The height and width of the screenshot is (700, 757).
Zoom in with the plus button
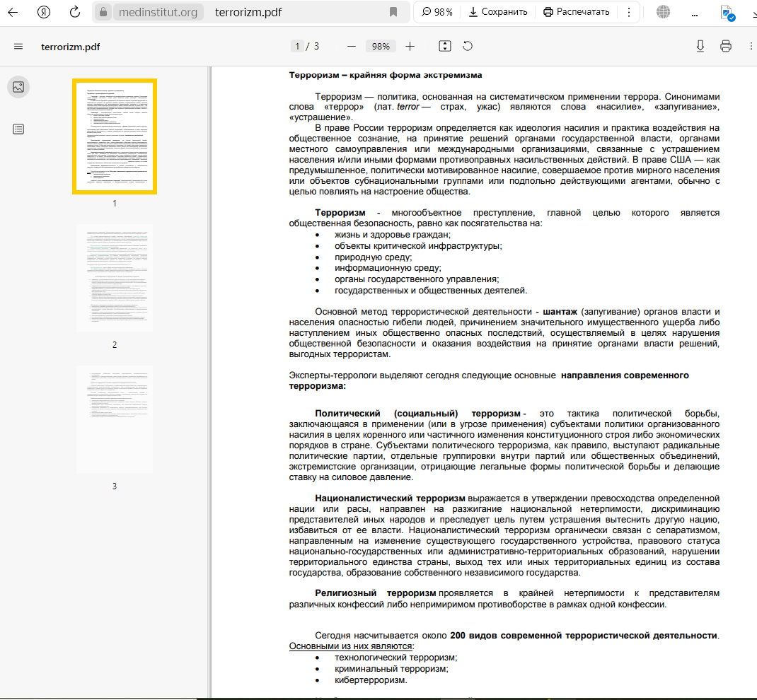(410, 47)
